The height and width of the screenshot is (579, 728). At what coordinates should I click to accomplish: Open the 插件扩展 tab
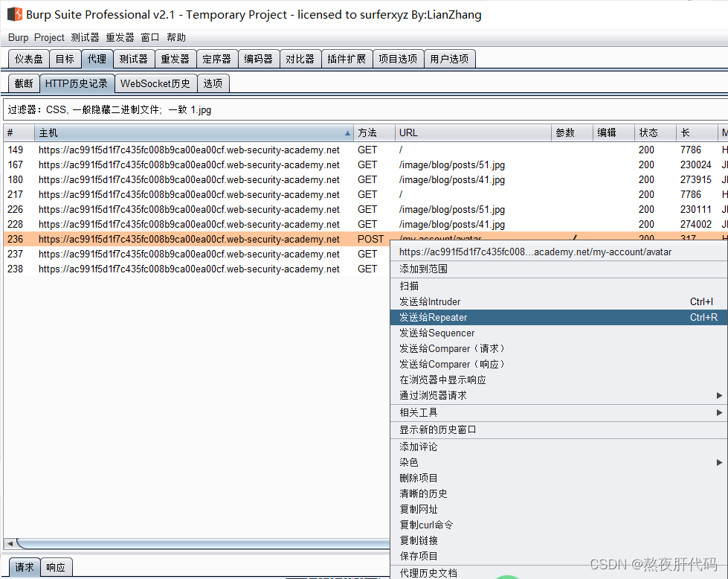[347, 59]
